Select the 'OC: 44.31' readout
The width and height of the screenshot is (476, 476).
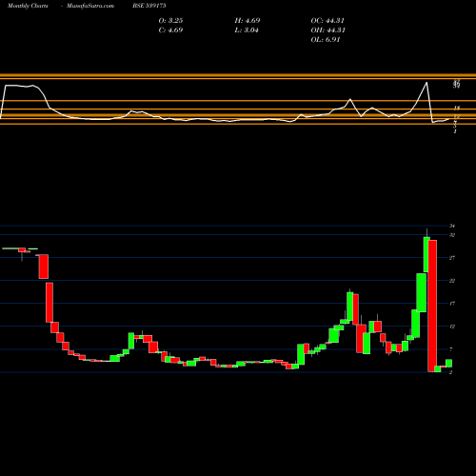[x=327, y=21]
